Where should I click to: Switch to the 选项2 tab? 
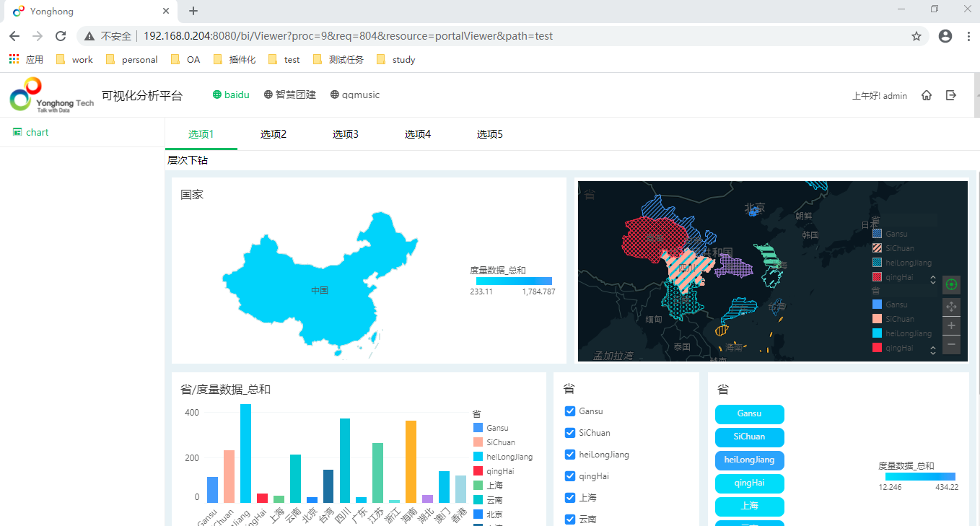274,134
